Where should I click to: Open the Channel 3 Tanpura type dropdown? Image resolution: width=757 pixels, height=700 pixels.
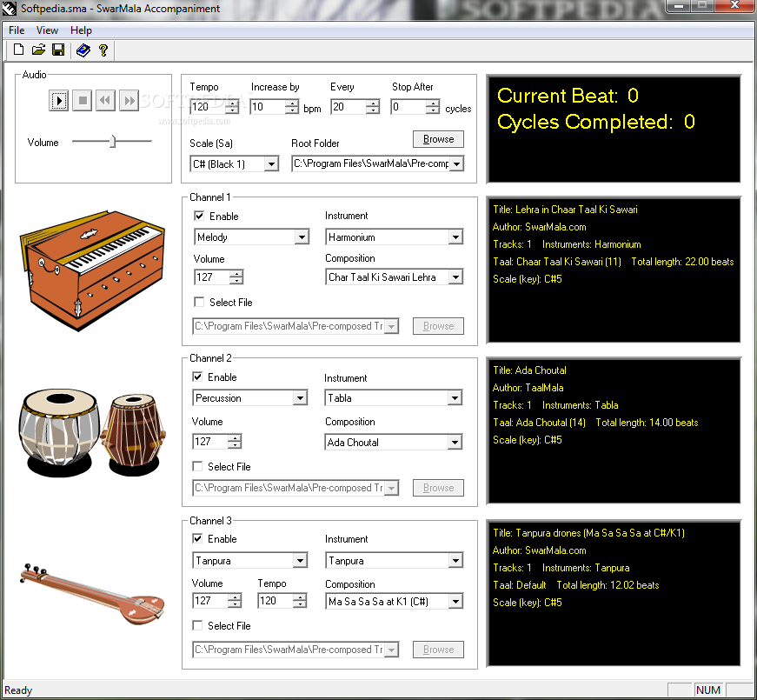click(301, 561)
